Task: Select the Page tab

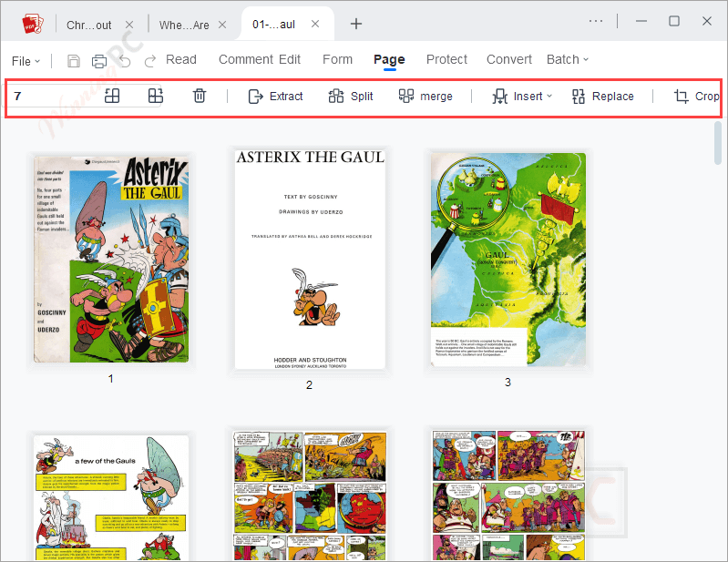Action: click(x=389, y=60)
